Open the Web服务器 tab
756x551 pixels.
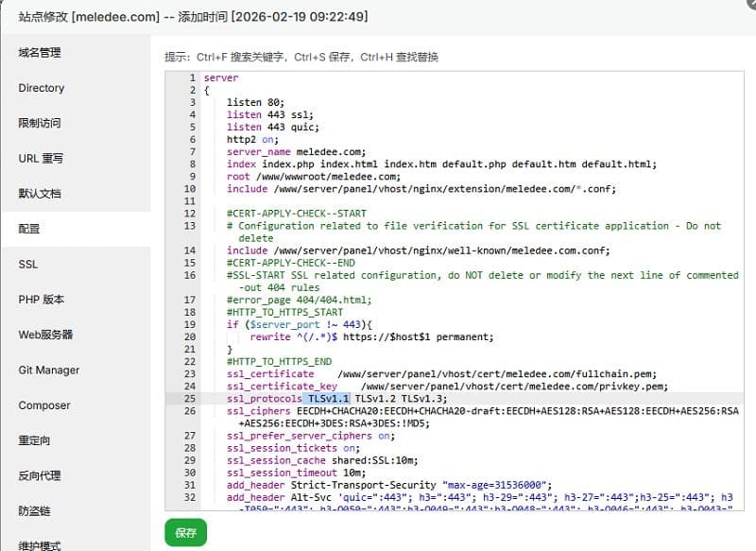coord(45,335)
